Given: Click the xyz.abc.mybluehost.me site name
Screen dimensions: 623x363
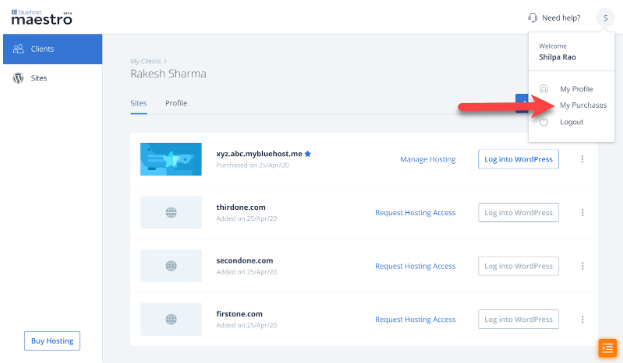Looking at the screenshot, I should (259, 154).
